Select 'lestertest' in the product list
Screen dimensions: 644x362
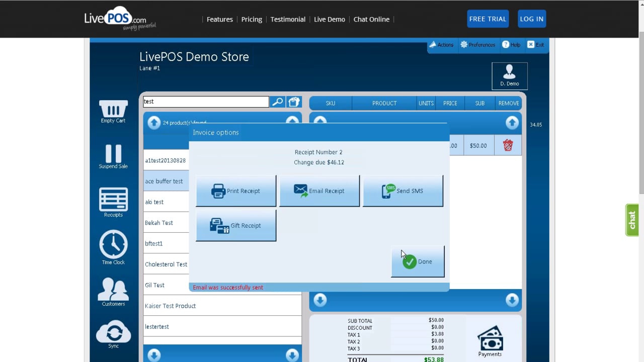pyautogui.click(x=222, y=326)
